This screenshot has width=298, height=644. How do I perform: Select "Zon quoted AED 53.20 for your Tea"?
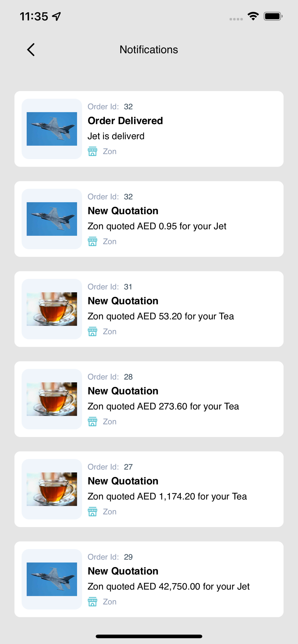(161, 316)
